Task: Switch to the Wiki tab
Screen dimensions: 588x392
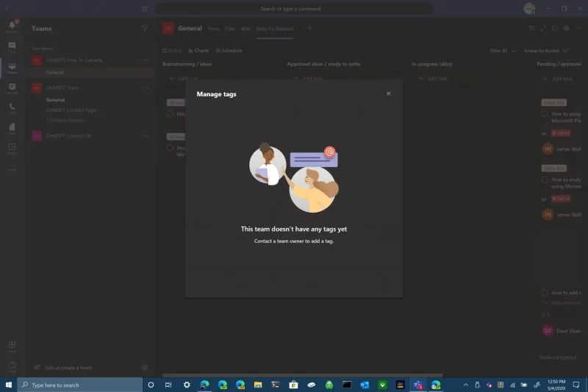Action: [x=245, y=29]
